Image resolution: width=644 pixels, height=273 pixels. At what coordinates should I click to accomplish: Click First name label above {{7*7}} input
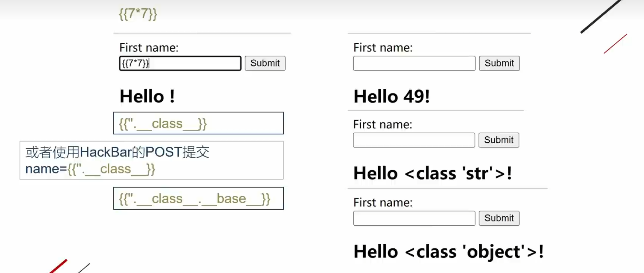pyautogui.click(x=149, y=48)
